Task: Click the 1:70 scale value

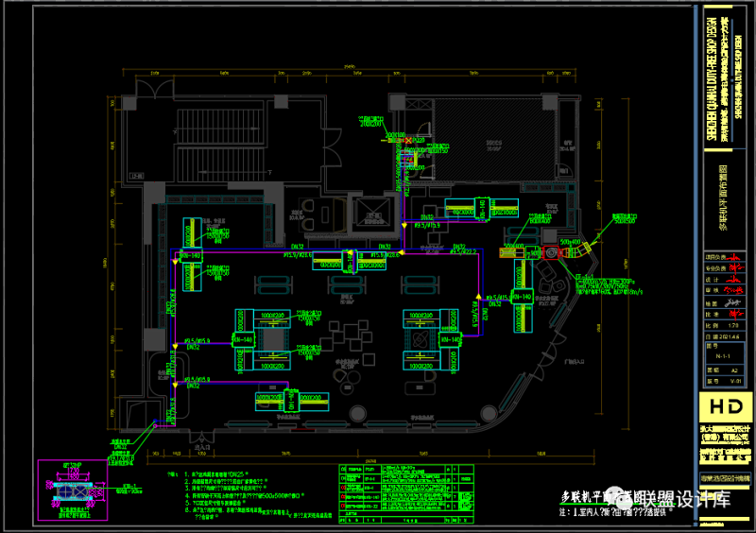Action: pyautogui.click(x=735, y=323)
